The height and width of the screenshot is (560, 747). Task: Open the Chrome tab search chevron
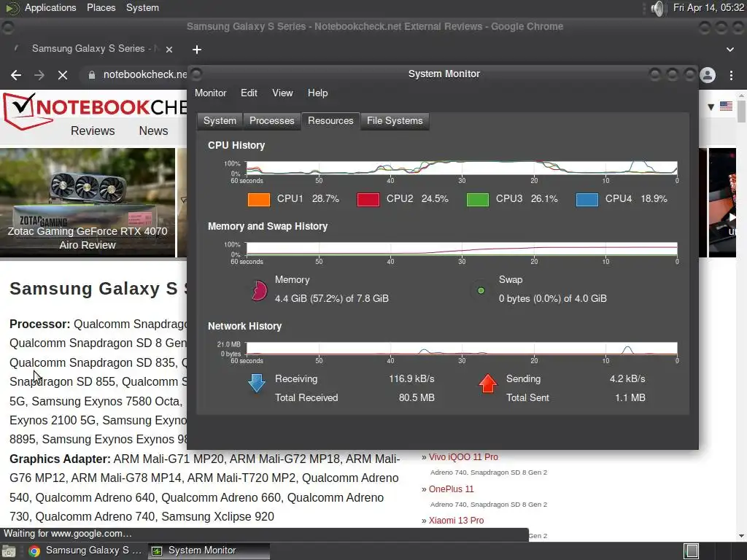click(729, 50)
